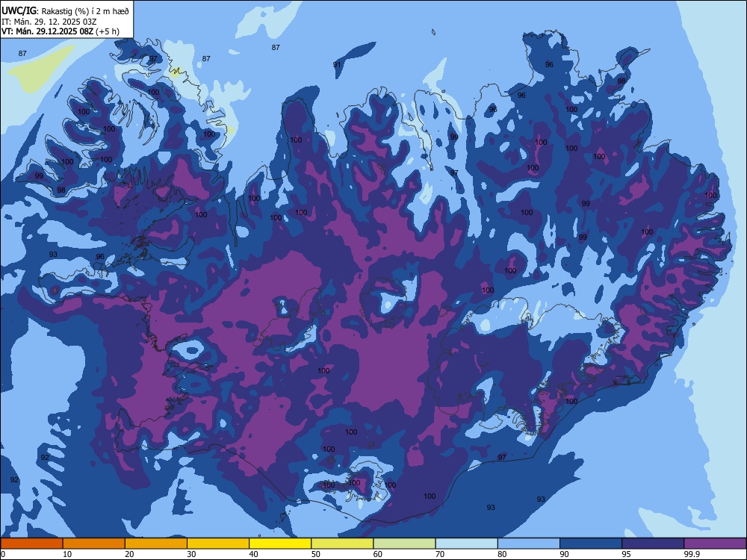Click the '90' legend scale label
This screenshot has height=560, width=747.
[x=564, y=554]
